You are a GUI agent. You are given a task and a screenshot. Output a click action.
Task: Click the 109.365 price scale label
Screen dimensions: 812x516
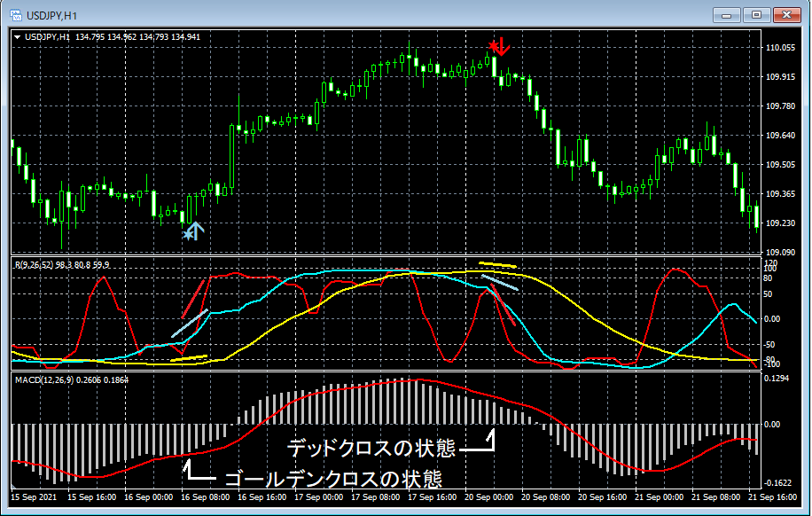point(780,194)
